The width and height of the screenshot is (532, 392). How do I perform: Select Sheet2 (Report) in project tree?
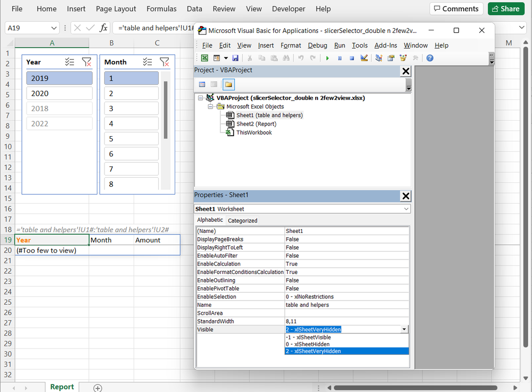click(x=256, y=124)
